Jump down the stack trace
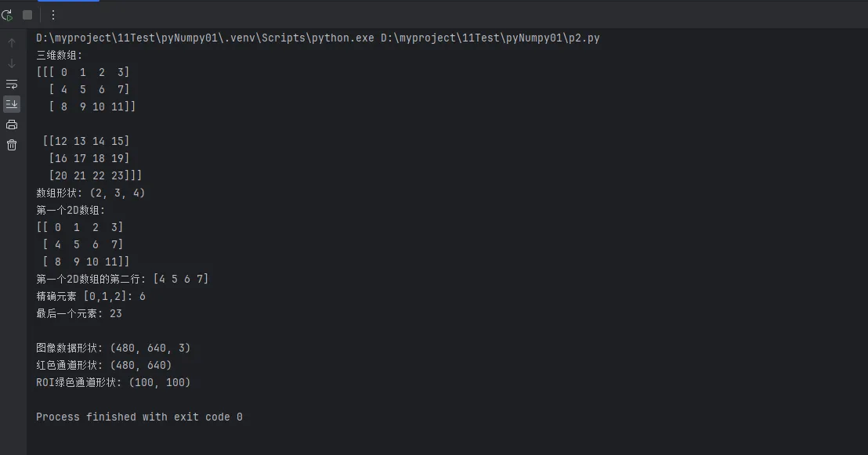 [12, 63]
